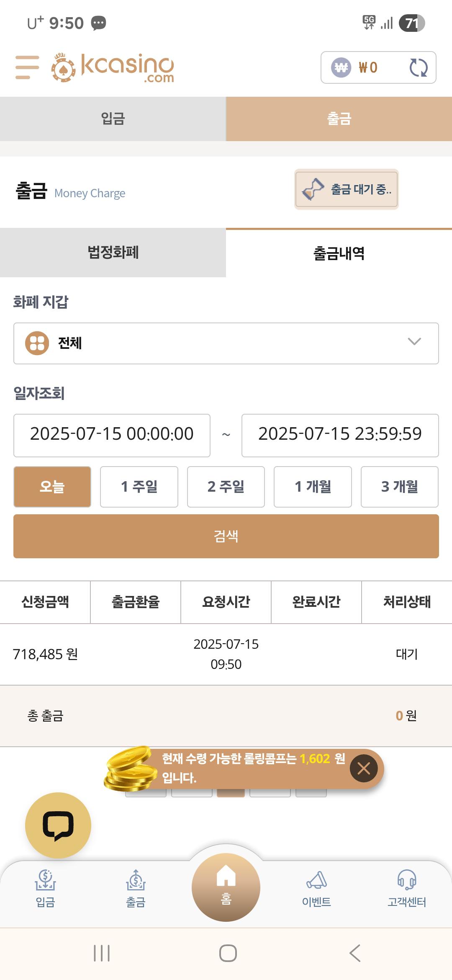Go to 홈 home button
452x980 pixels.
coord(226,887)
